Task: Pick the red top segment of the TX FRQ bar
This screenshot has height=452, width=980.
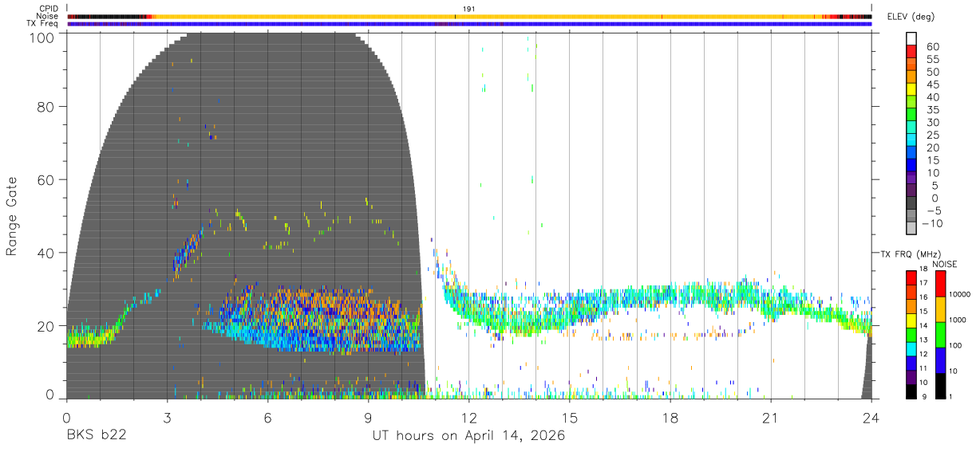Action: [911, 278]
